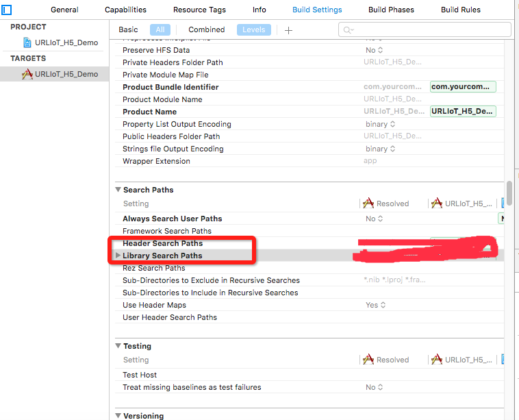Click URLIoT_H5 column icon in Search Paths
Viewport: 519px width, 420px height.
(x=437, y=203)
